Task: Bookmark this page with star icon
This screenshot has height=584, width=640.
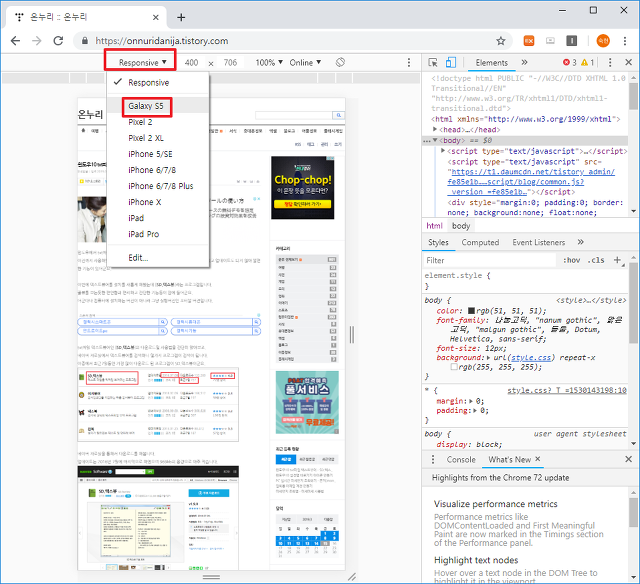Action: [x=500, y=40]
